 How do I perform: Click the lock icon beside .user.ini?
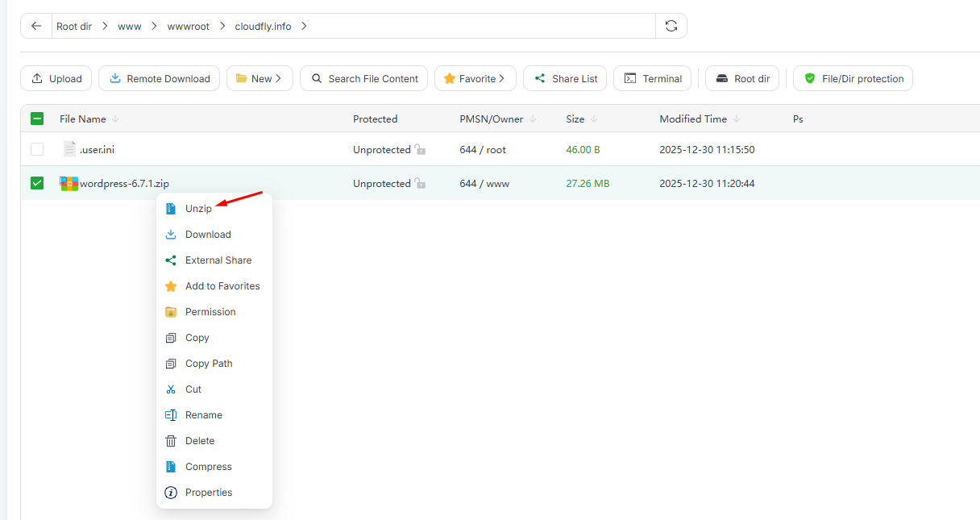point(420,150)
